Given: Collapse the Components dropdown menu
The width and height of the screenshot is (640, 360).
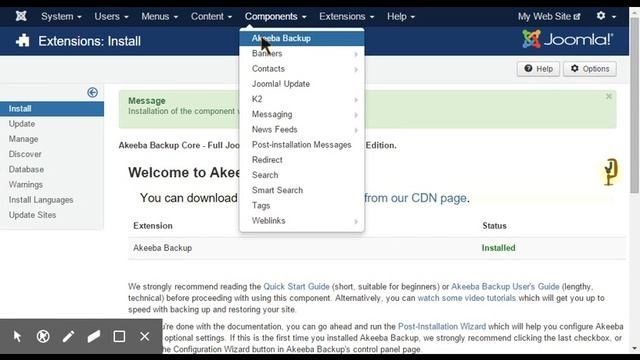Looking at the screenshot, I should pos(276,16).
